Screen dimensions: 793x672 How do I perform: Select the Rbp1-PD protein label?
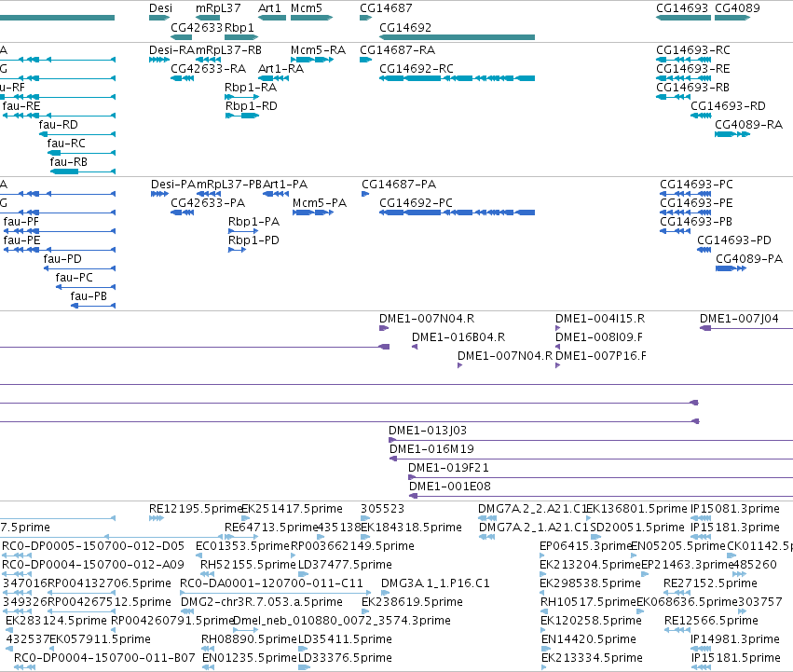coord(253,240)
